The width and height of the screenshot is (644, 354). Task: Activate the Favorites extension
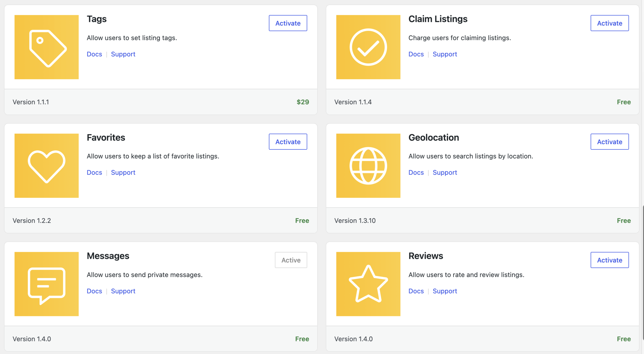[288, 142]
